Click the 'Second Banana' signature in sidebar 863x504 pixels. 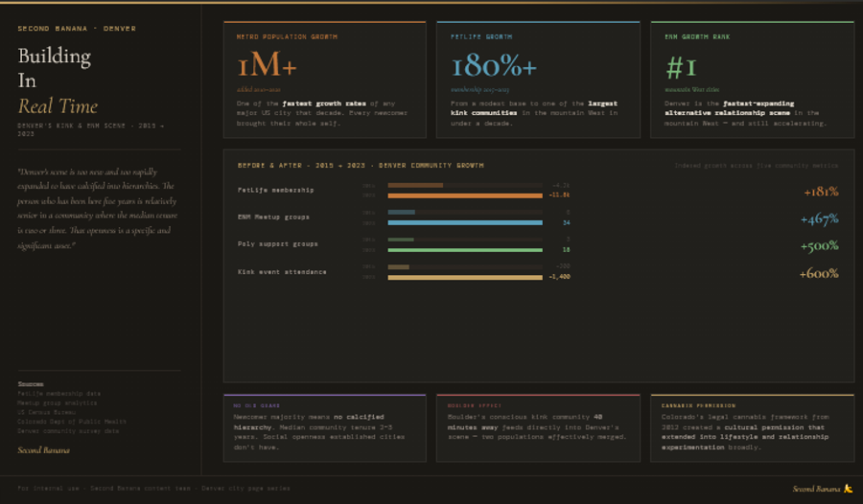pyautogui.click(x=43, y=450)
